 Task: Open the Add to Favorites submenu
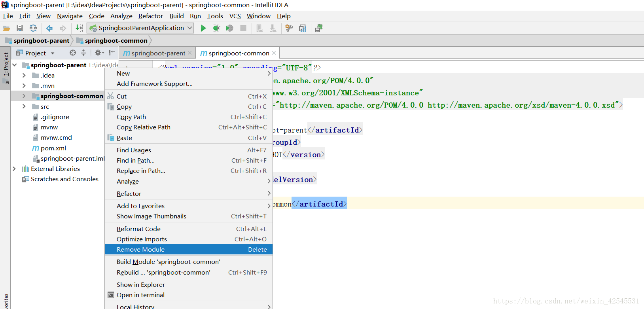[189, 206]
